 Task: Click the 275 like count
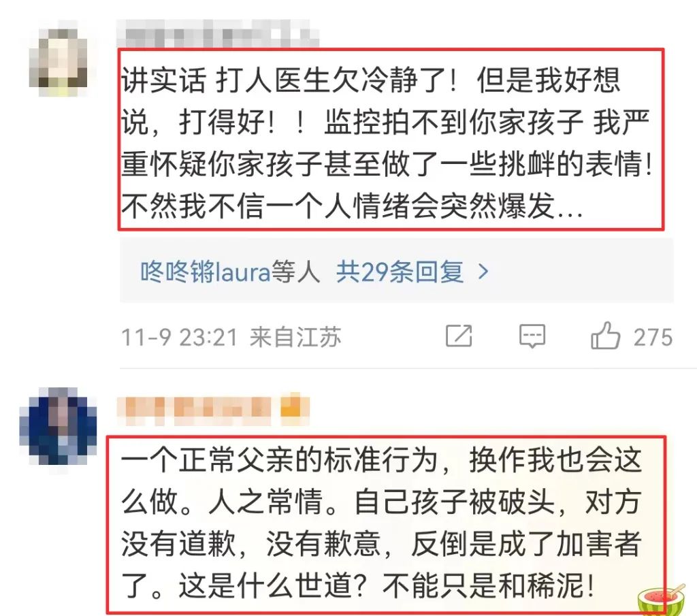click(653, 338)
